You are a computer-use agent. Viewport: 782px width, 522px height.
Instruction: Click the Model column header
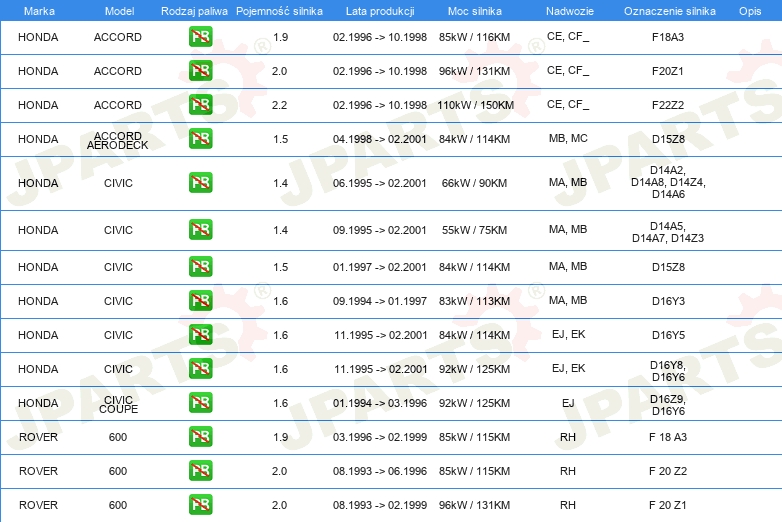[119, 11]
